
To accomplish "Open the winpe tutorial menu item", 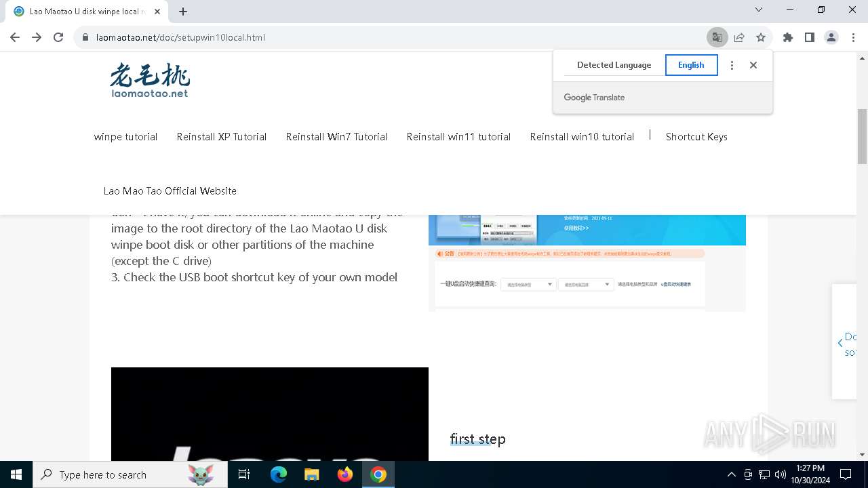I will coord(126,137).
